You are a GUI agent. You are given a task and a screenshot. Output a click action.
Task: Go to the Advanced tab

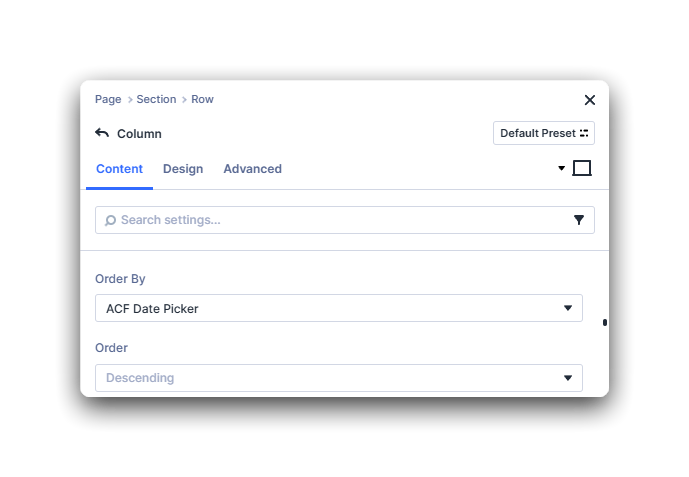pos(252,169)
